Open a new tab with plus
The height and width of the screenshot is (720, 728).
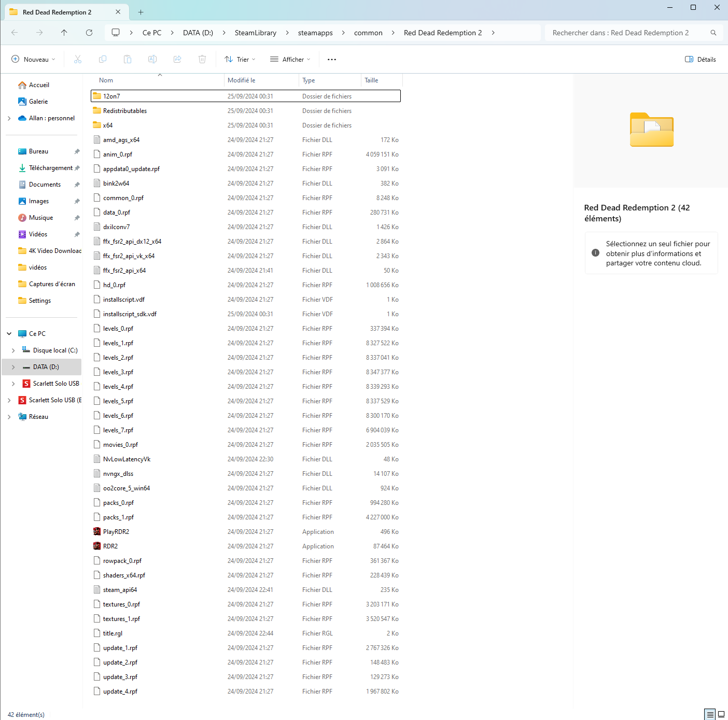[x=141, y=12]
